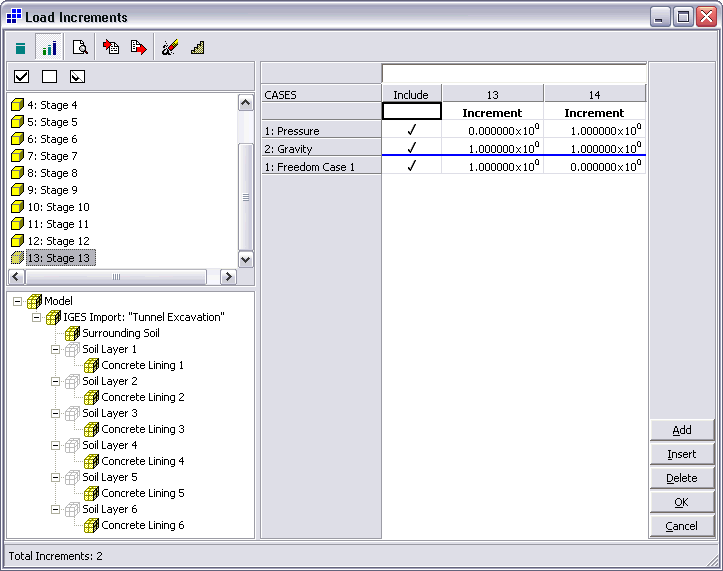Click the bar chart toolbar icon
723x571 pixels.
tap(49, 47)
